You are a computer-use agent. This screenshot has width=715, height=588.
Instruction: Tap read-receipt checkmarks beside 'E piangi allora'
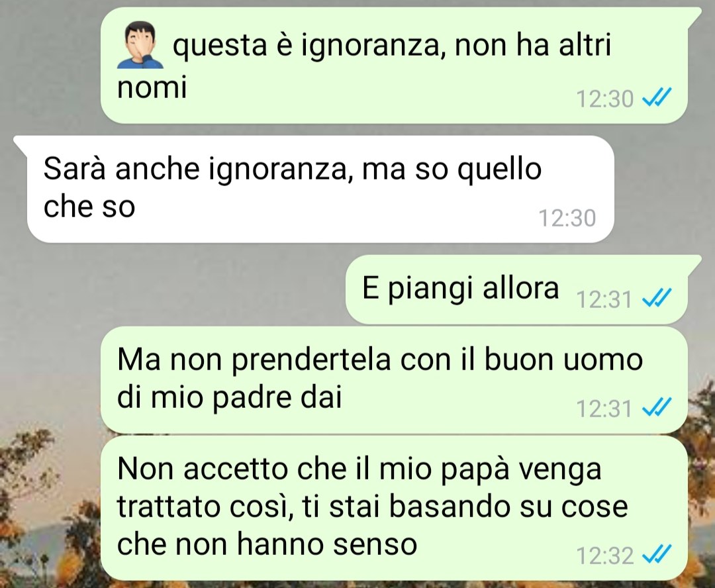pyautogui.click(x=657, y=299)
